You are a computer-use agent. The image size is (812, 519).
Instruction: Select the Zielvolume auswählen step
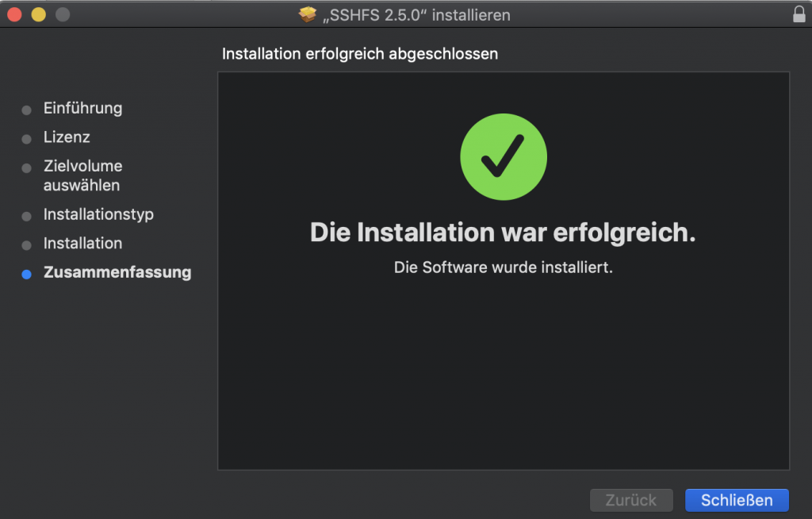point(82,175)
